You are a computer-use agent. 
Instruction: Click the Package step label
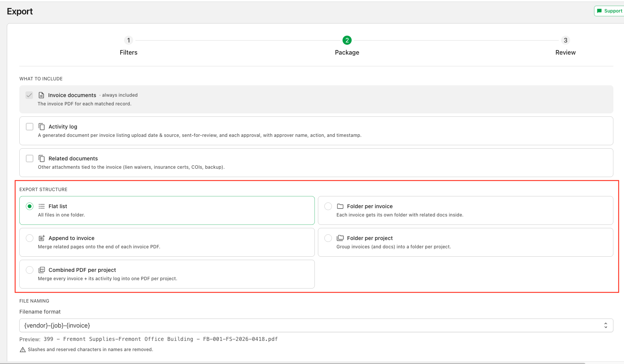pos(347,52)
